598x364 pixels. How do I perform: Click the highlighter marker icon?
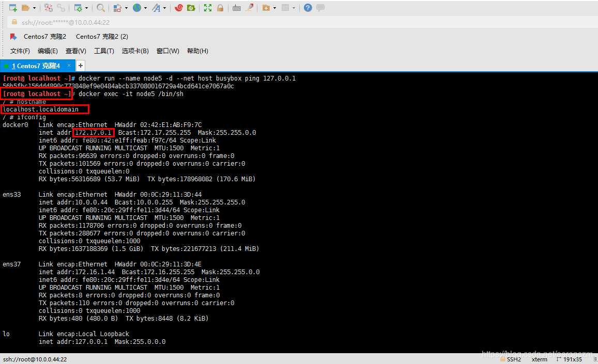pos(249,8)
